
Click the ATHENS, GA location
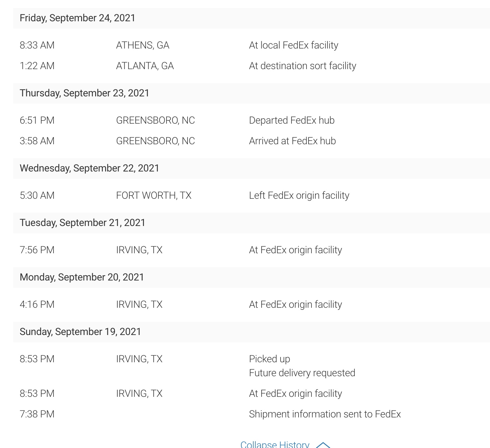tap(143, 45)
